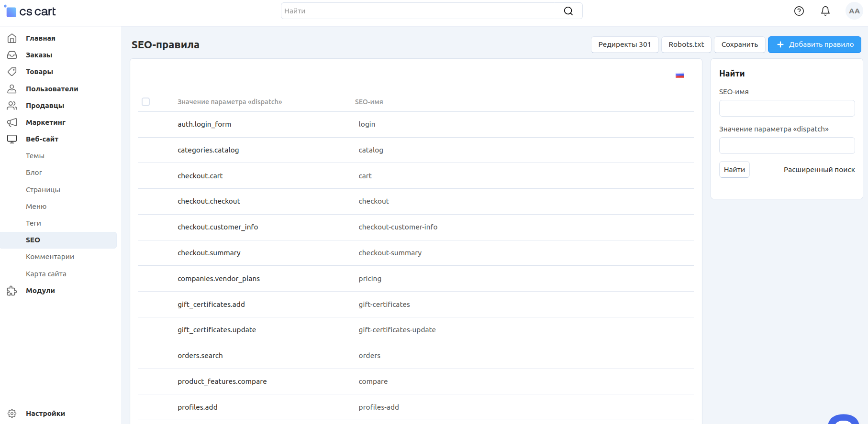The image size is (868, 424).
Task: Click the help question mark icon
Action: coord(799,11)
